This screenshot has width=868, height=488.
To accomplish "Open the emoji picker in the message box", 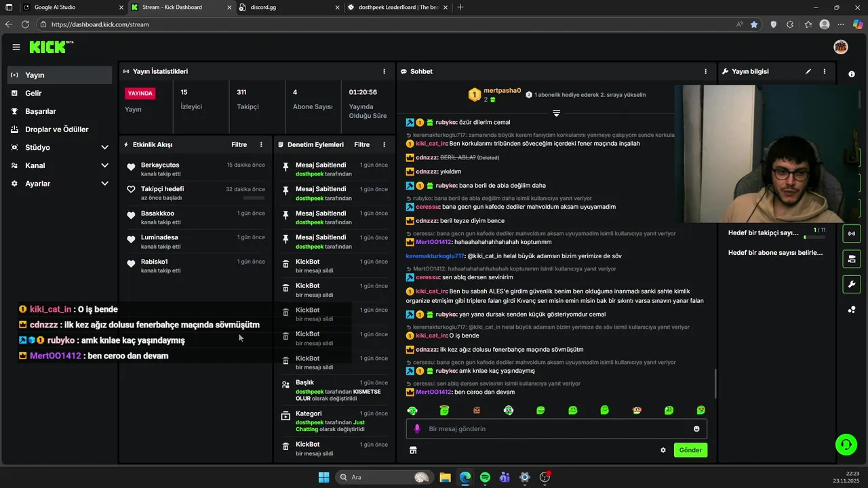I will [696, 428].
